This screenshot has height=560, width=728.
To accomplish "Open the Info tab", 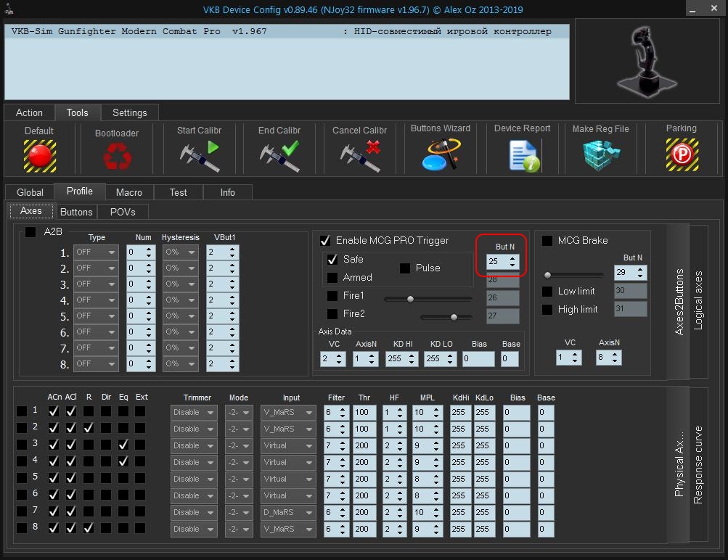I will (x=227, y=192).
